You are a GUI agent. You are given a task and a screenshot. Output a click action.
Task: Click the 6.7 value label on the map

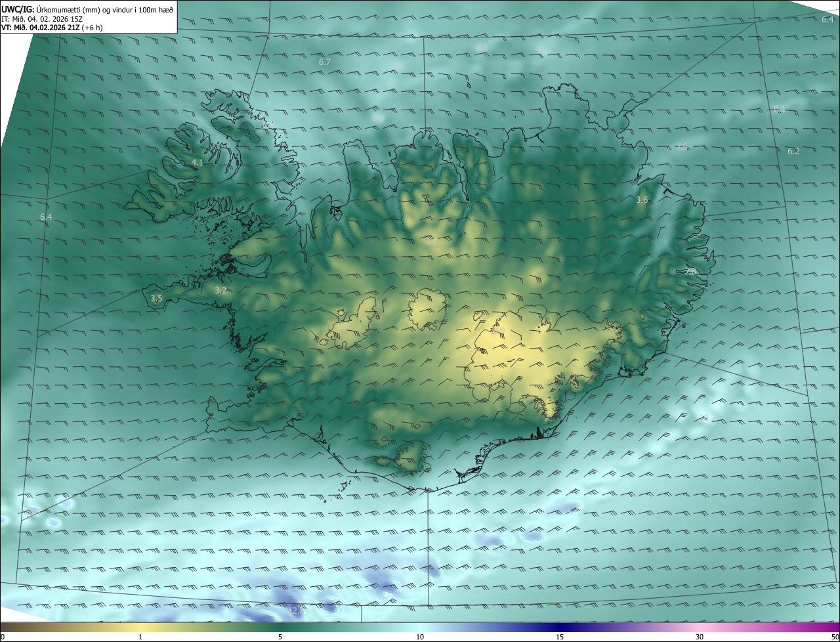coord(324,62)
